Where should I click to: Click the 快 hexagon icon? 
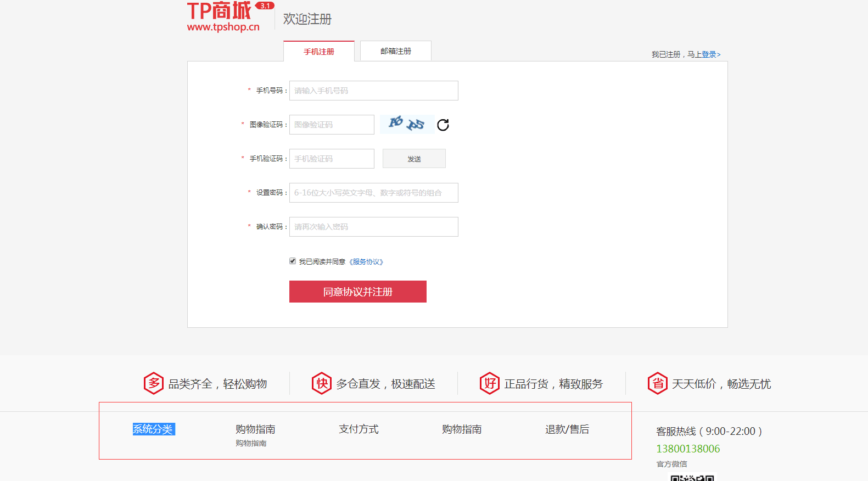click(322, 383)
